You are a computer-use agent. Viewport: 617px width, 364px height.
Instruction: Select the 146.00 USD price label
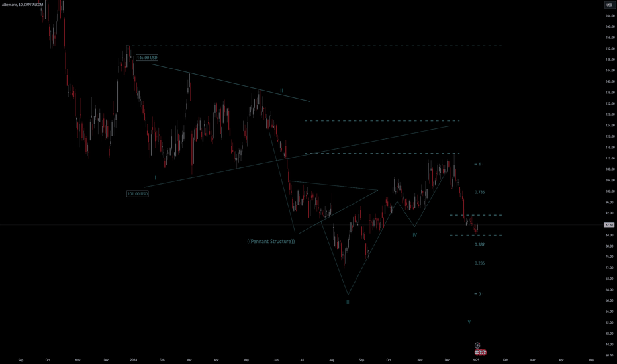pyautogui.click(x=147, y=58)
